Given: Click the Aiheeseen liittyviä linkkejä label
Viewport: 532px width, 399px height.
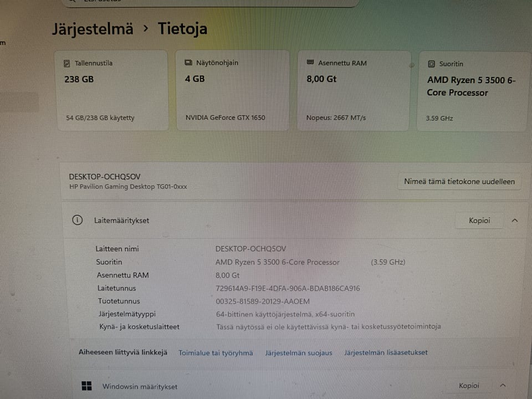Looking at the screenshot, I should tap(123, 352).
